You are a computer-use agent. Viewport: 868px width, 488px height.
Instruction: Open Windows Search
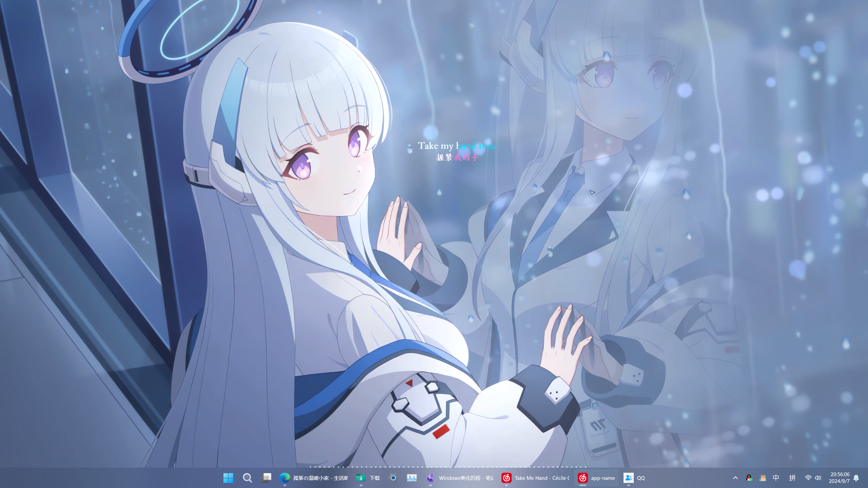[x=247, y=478]
